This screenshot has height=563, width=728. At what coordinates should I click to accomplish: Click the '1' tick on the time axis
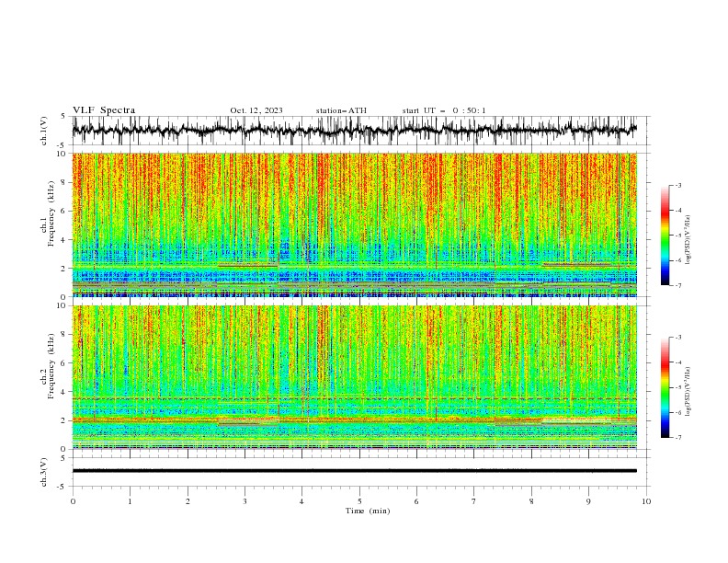tap(130, 501)
